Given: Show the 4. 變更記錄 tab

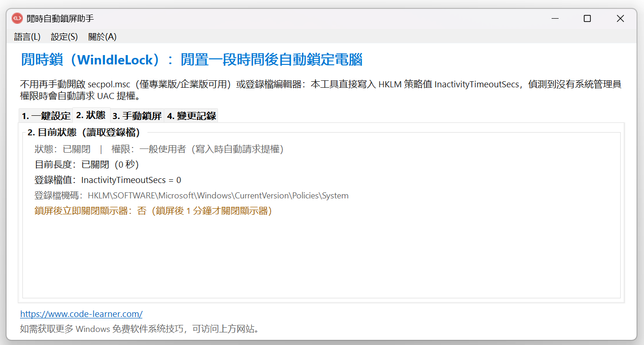Looking at the screenshot, I should (191, 116).
